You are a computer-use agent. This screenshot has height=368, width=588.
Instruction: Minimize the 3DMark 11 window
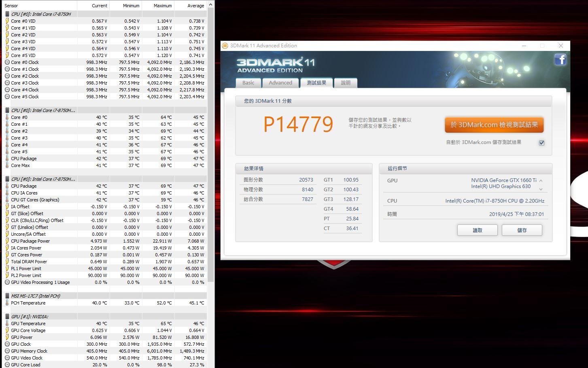pyautogui.click(x=524, y=46)
